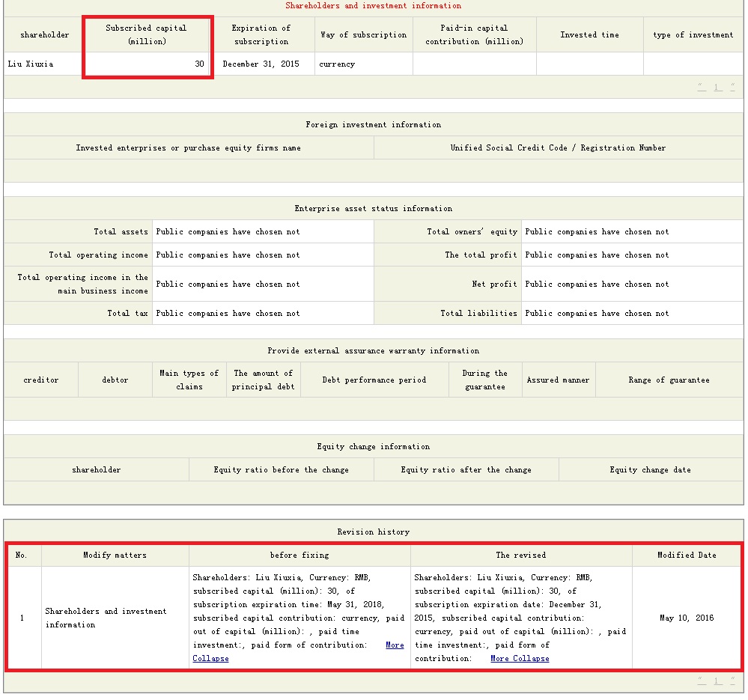Image resolution: width=748 pixels, height=700 pixels.
Task: Click the 'Subscribed capital (million)' column header
Action: point(147,34)
